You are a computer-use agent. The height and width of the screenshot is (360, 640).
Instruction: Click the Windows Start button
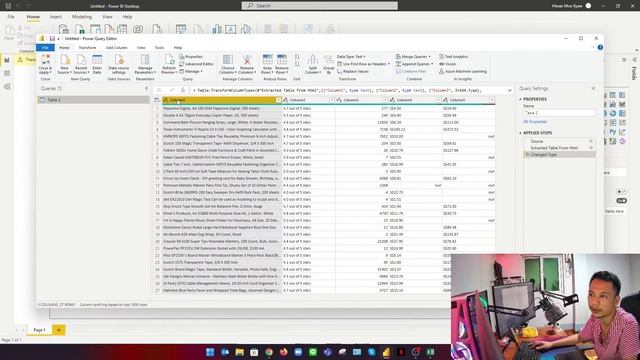[210, 352]
